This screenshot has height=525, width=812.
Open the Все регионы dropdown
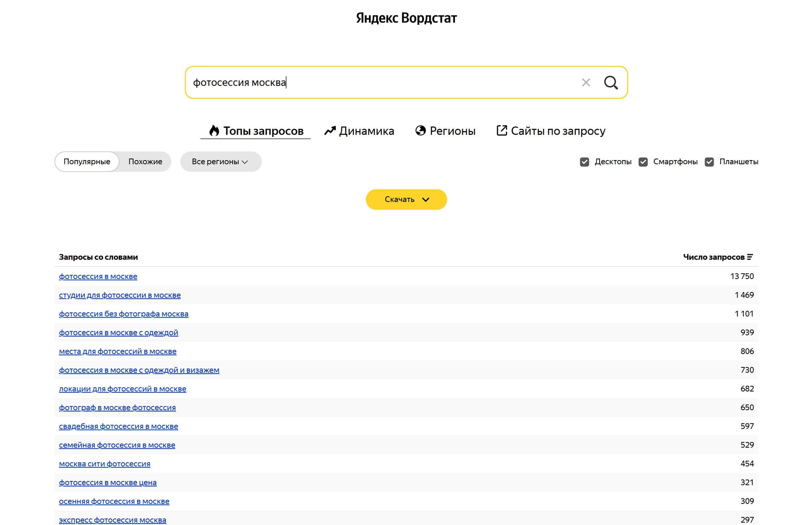tap(221, 162)
